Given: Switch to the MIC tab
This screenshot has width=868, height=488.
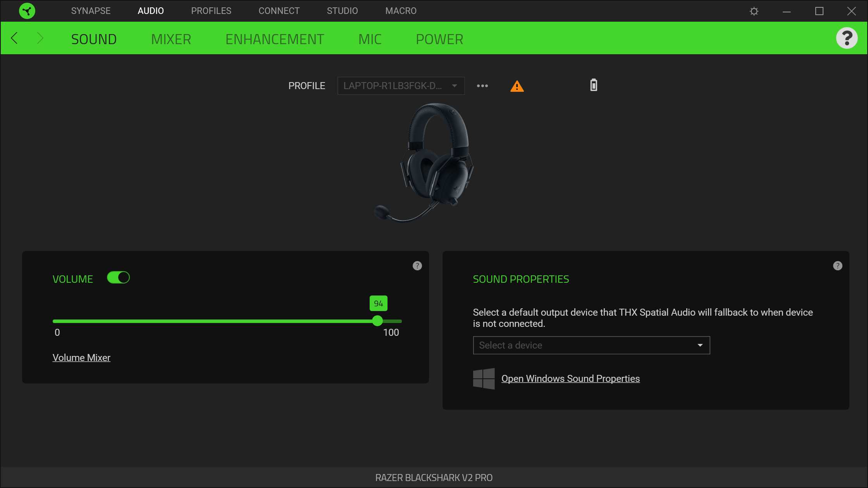Looking at the screenshot, I should tap(370, 39).
